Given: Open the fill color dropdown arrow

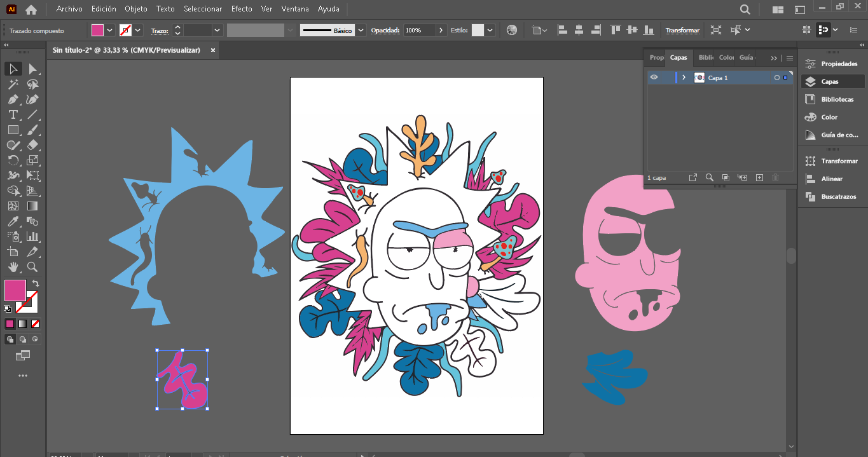Looking at the screenshot, I should 110,30.
